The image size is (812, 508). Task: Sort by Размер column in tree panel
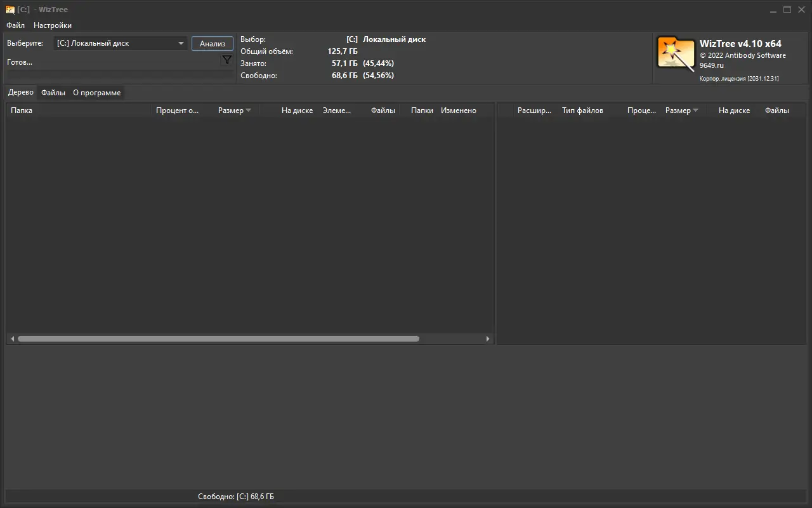pos(231,110)
